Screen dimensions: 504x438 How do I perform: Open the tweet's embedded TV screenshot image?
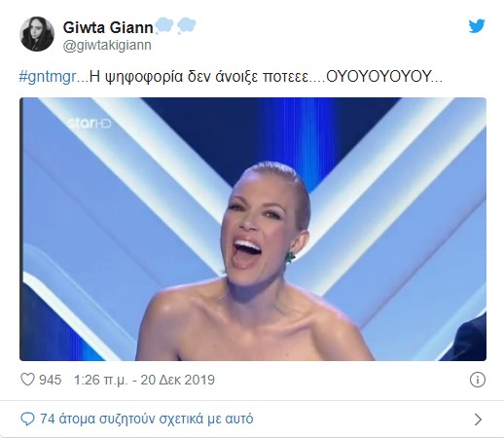click(253, 229)
